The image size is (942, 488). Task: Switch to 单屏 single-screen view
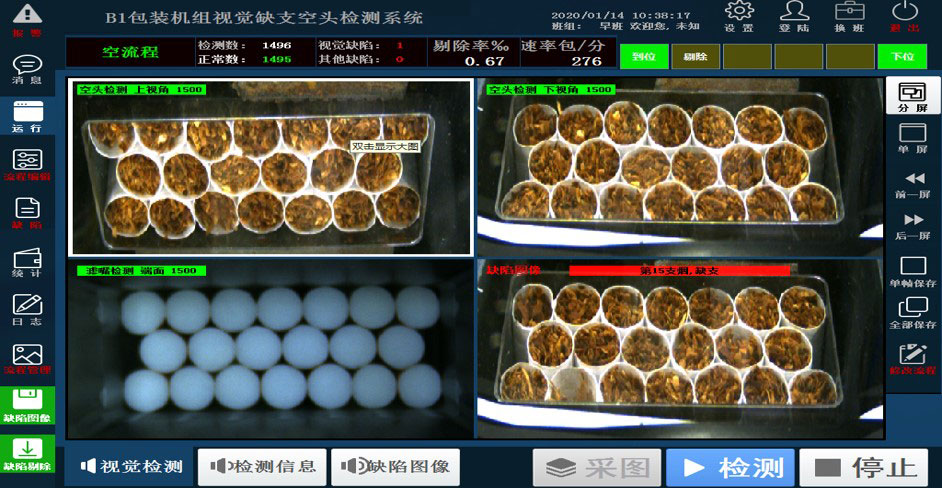click(x=913, y=137)
